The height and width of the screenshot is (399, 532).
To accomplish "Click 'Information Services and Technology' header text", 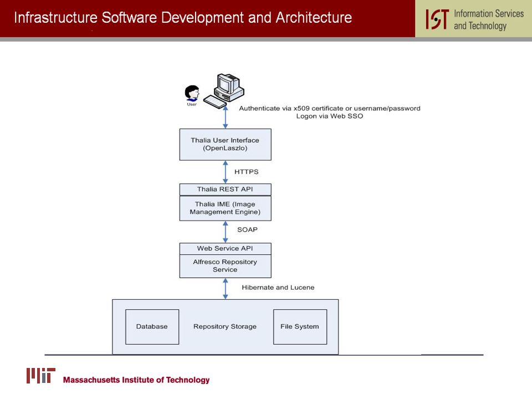I will point(489,20).
